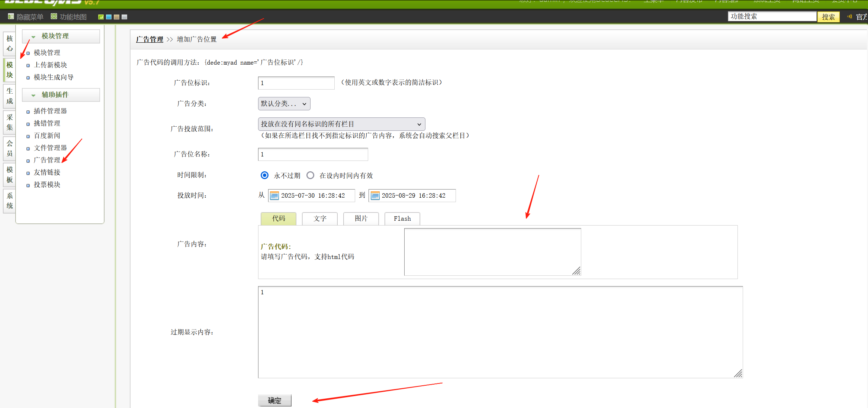868x408 pixels.
Task: Open the 采集 vertical side tab
Action: coord(9,122)
